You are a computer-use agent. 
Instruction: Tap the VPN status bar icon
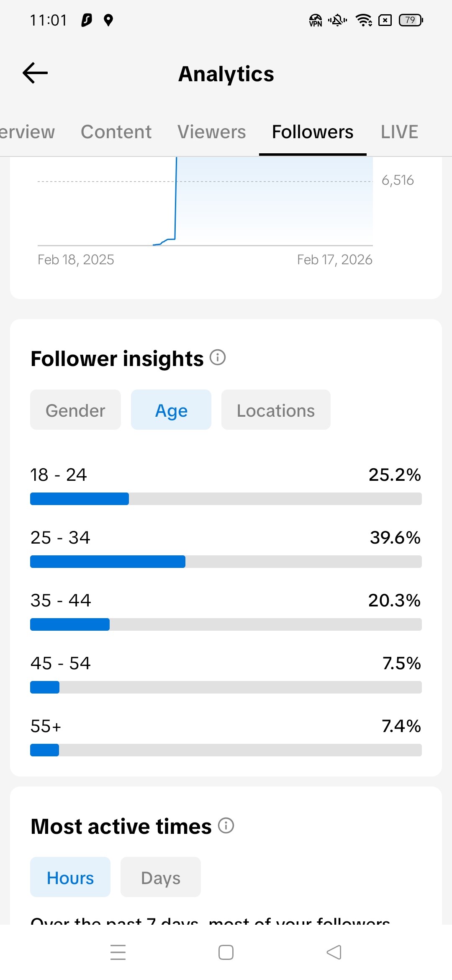tap(316, 20)
